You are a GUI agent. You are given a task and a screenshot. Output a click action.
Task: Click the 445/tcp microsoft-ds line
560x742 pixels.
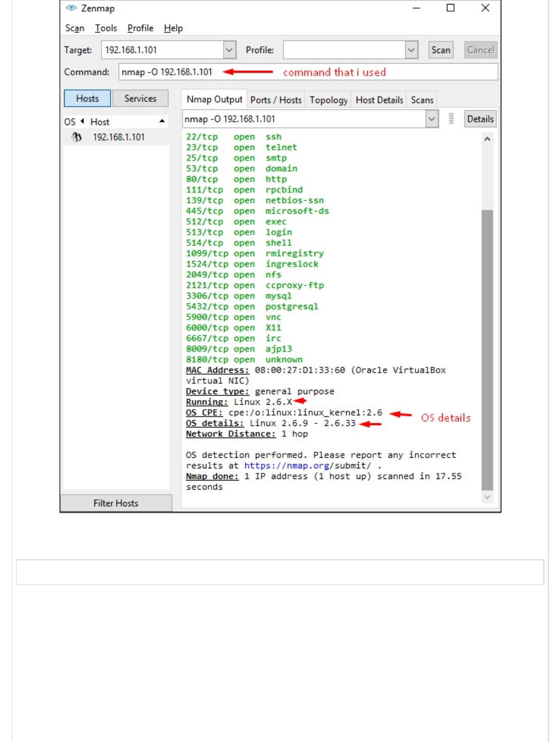click(x=257, y=211)
